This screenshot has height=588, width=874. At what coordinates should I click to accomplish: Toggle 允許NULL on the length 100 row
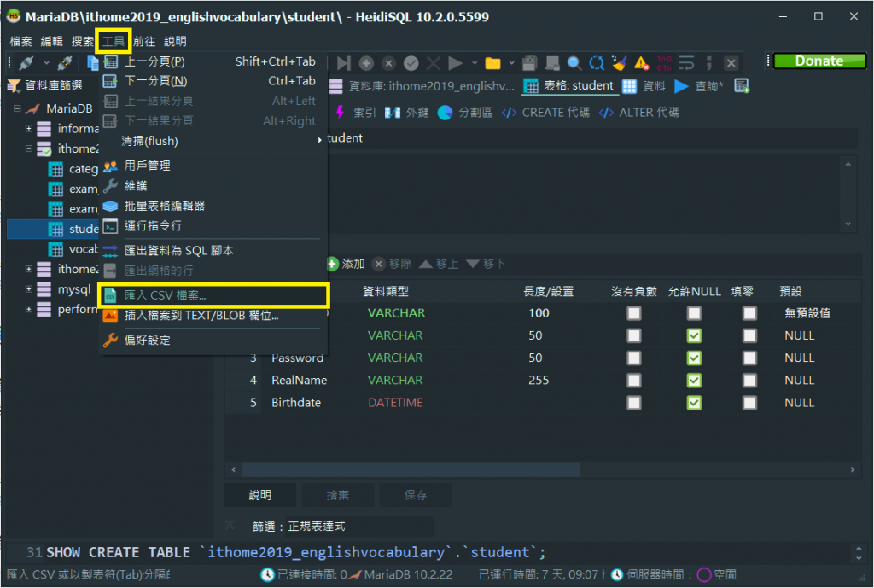[694, 313]
